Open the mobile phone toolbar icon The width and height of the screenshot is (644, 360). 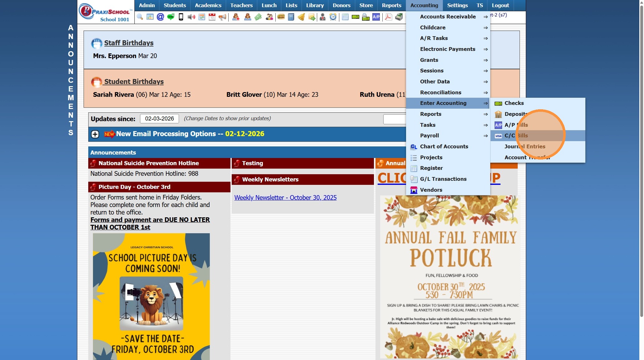pos(181,17)
